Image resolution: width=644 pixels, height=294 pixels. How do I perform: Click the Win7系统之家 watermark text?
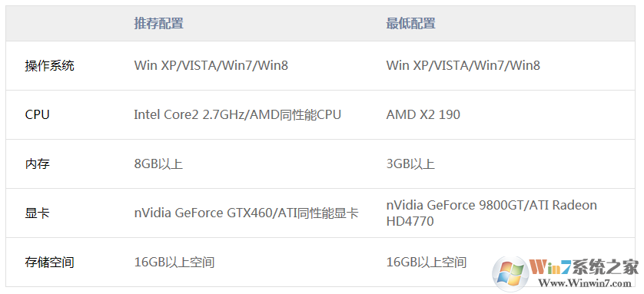(584, 267)
